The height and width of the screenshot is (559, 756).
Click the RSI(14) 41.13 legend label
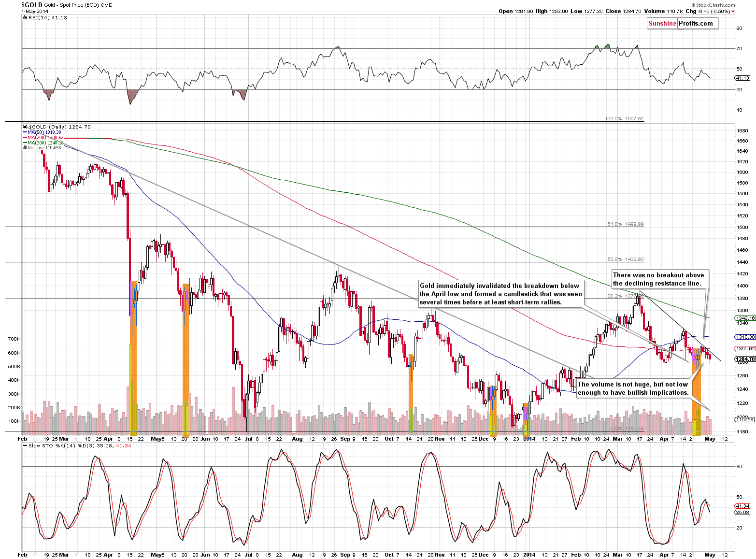(x=47, y=17)
